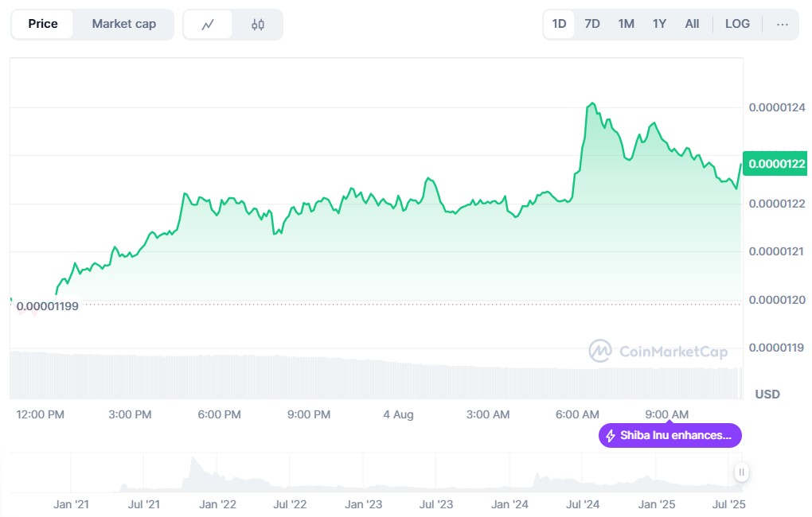Screen dimensions: 812x517
Task: Select the 7D time range
Action: point(592,24)
